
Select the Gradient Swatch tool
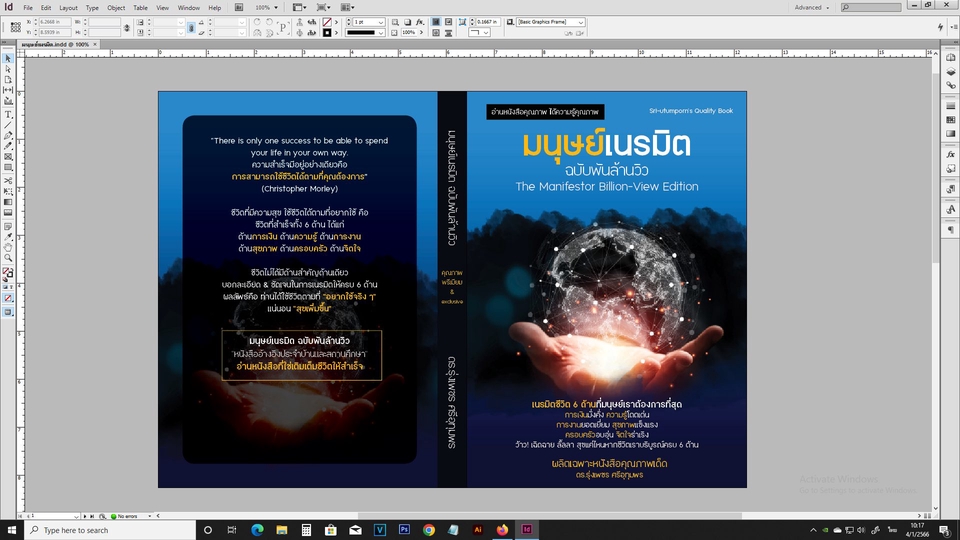click(x=8, y=202)
